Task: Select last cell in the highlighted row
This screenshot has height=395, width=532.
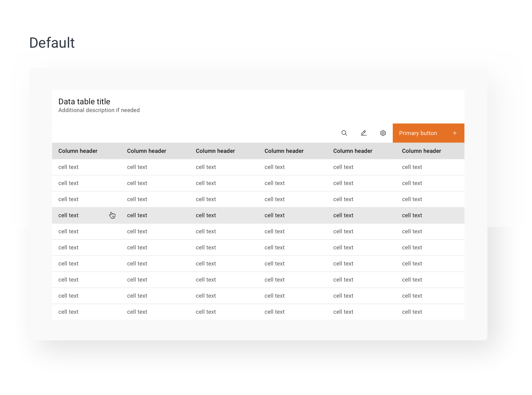Action: 412,215
